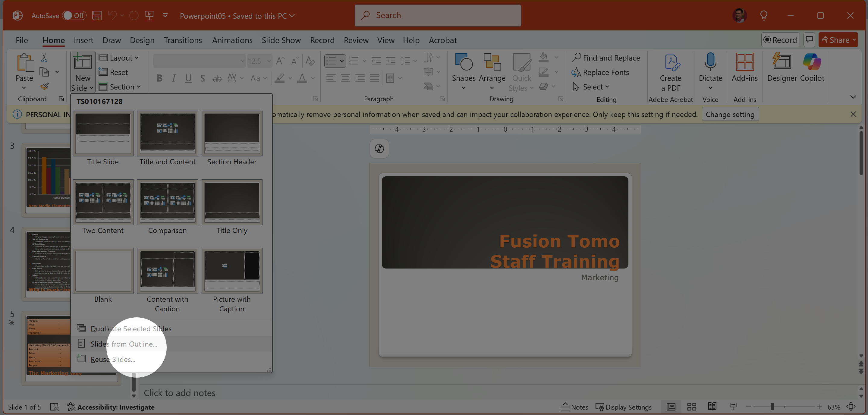The image size is (868, 415).
Task: Switch to the Transitions tab
Action: coord(183,40)
